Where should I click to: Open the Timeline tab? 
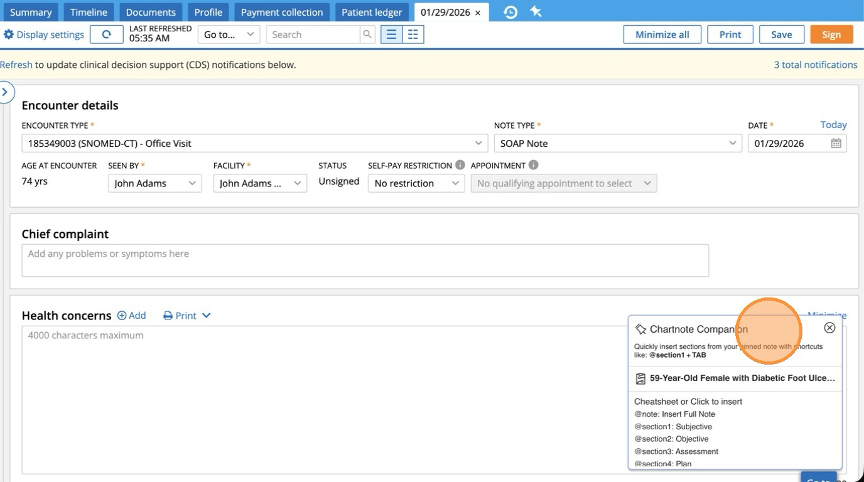[89, 12]
